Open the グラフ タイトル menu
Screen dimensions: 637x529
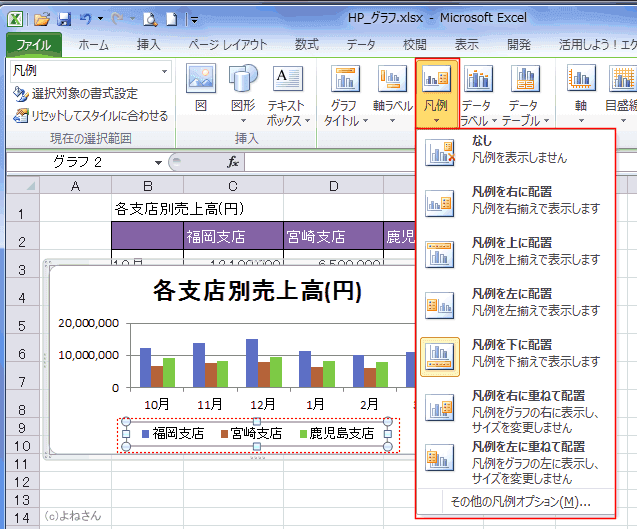(345, 95)
